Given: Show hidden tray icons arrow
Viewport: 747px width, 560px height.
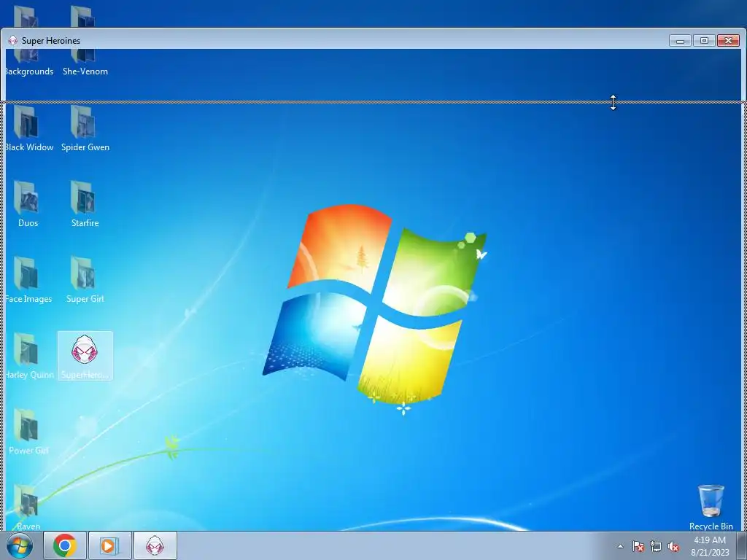Looking at the screenshot, I should click(620, 546).
